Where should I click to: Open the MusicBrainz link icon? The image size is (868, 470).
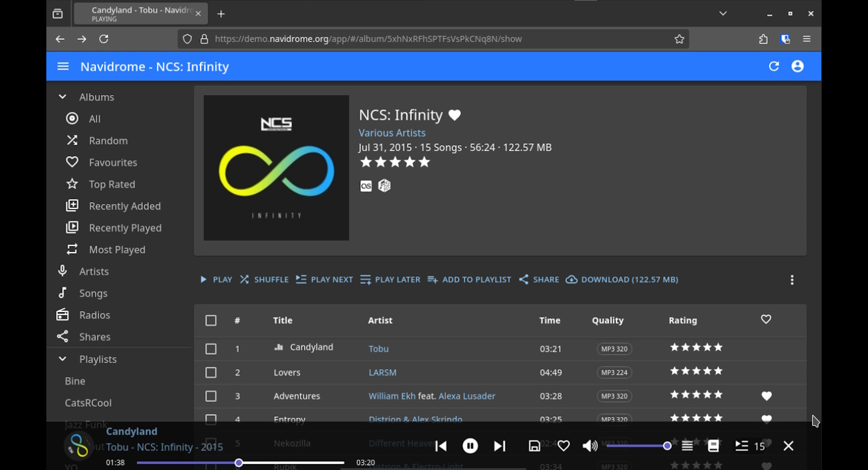(x=384, y=186)
